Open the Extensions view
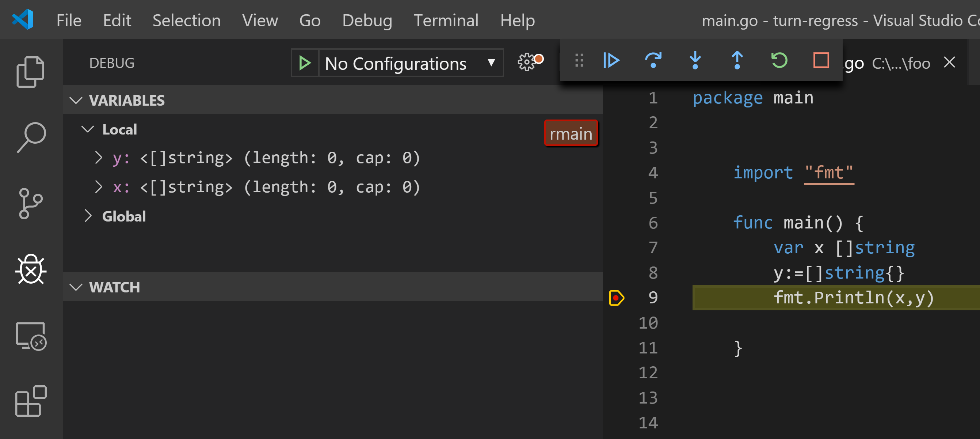 pyautogui.click(x=30, y=401)
